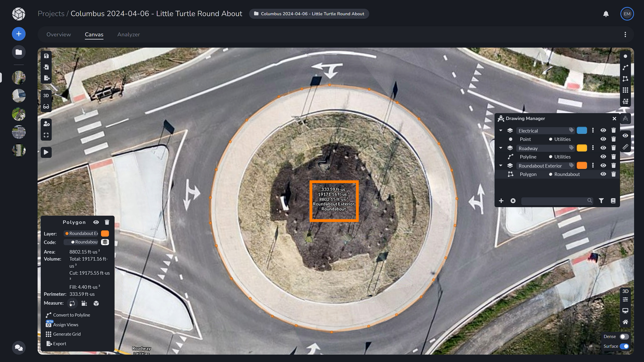
Task: Switch to the Analyzer tab
Action: [x=128, y=35]
